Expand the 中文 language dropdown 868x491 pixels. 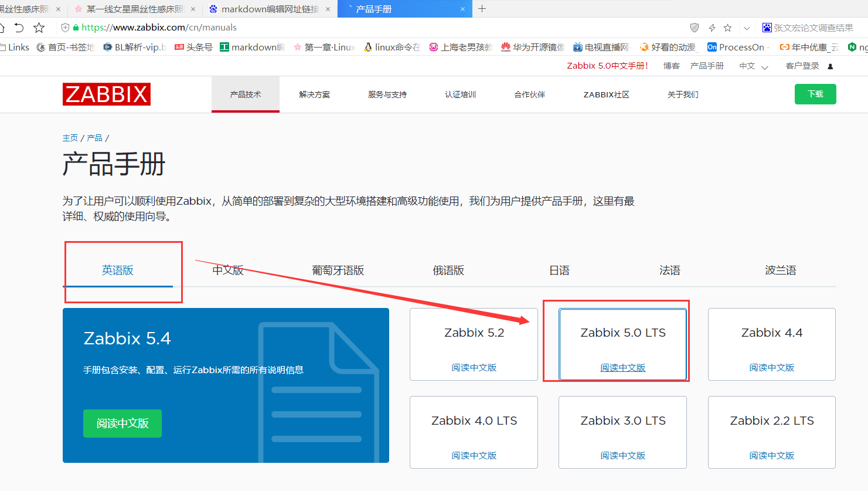[x=754, y=66]
